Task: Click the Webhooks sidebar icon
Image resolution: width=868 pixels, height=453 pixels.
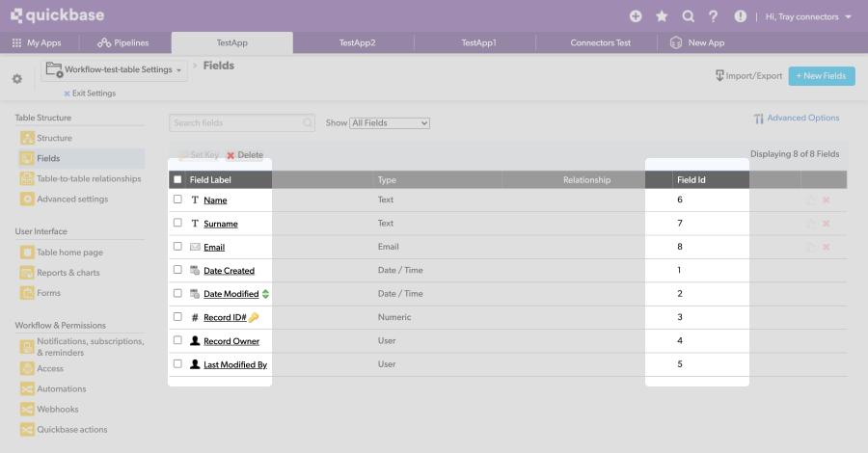Action: tap(27, 410)
